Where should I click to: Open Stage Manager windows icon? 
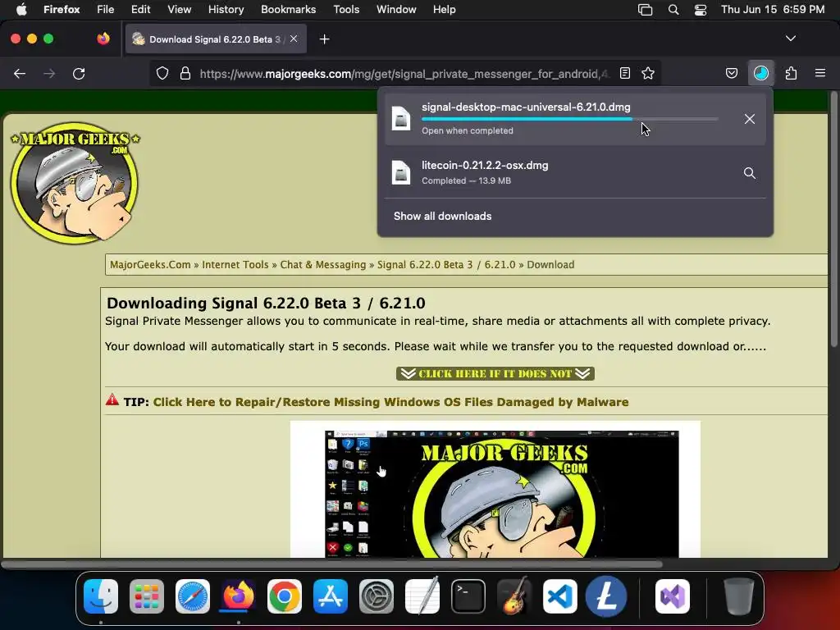[645, 10]
